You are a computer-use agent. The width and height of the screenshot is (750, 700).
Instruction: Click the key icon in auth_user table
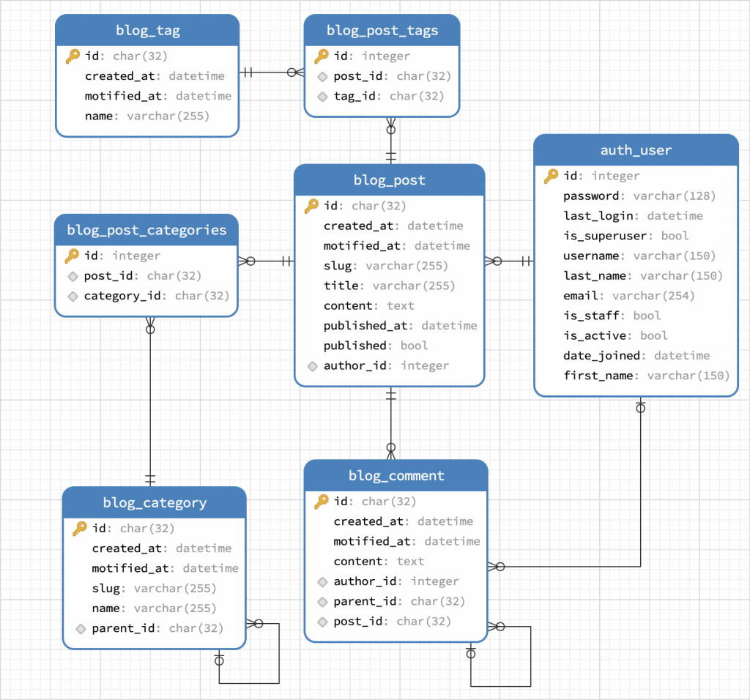(551, 176)
